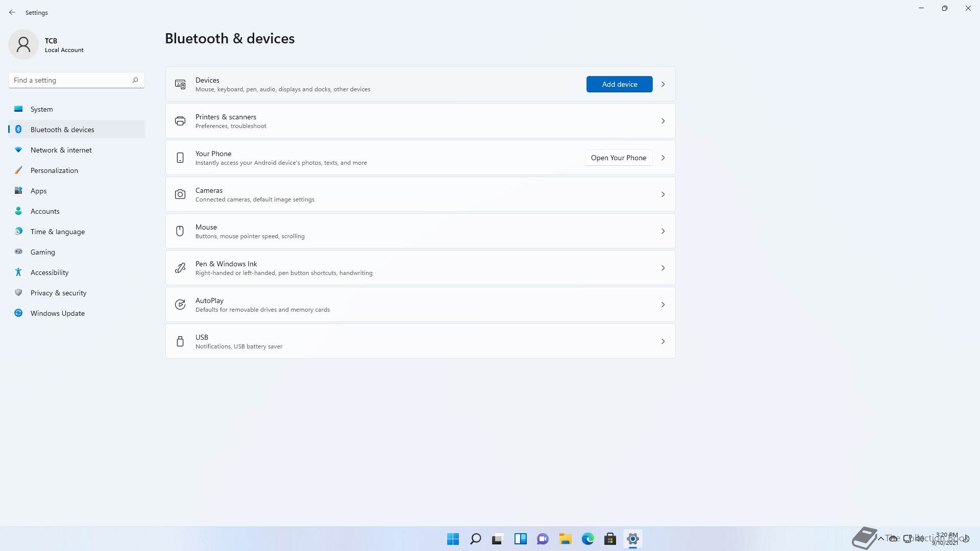Click the Mouse settings icon
Viewport: 980px width, 551px height.
coord(180,231)
